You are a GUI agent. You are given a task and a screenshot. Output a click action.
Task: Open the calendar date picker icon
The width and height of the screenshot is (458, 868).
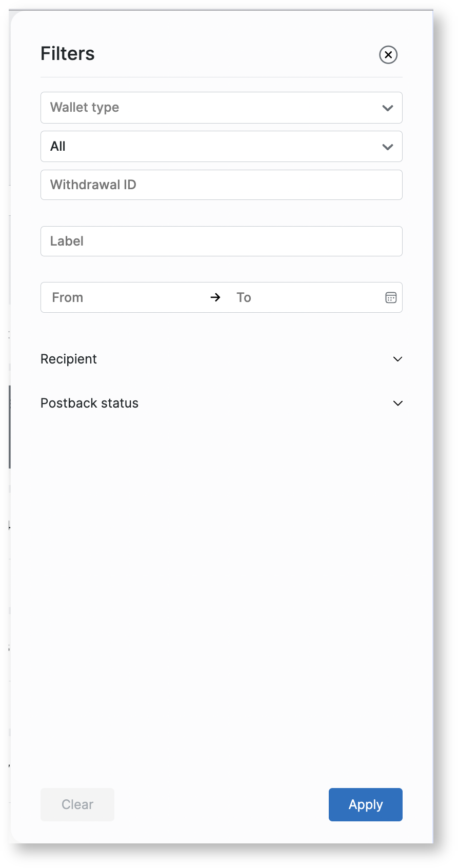(x=391, y=297)
